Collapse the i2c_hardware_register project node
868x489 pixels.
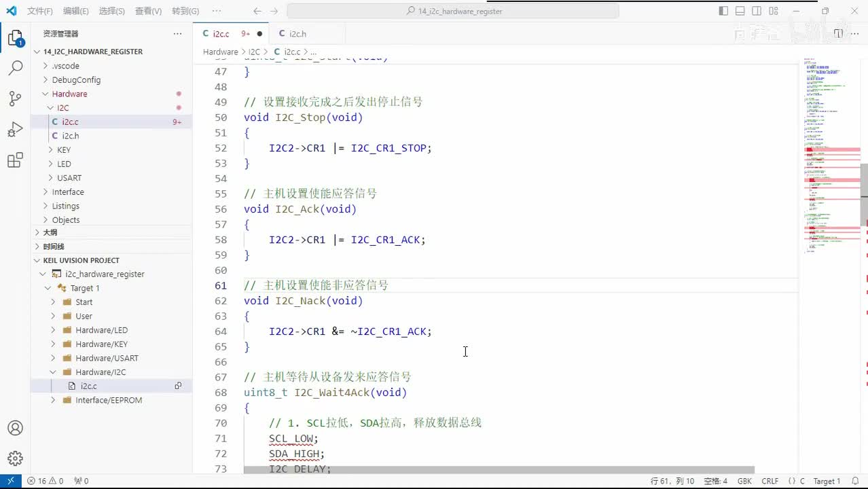105,274
